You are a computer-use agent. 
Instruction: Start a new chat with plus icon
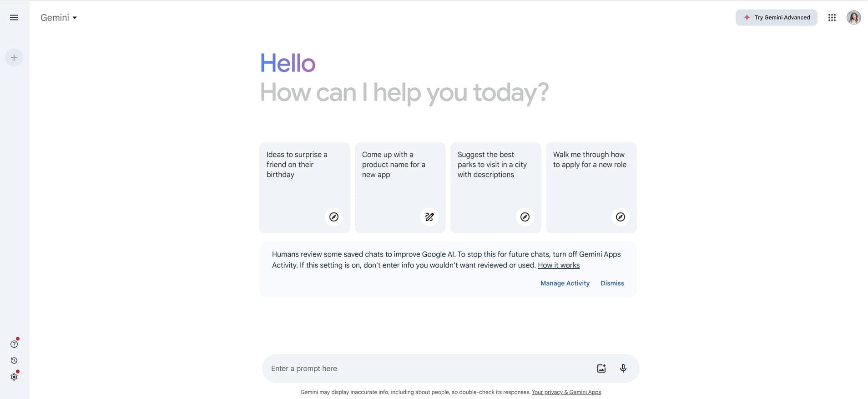(x=14, y=58)
